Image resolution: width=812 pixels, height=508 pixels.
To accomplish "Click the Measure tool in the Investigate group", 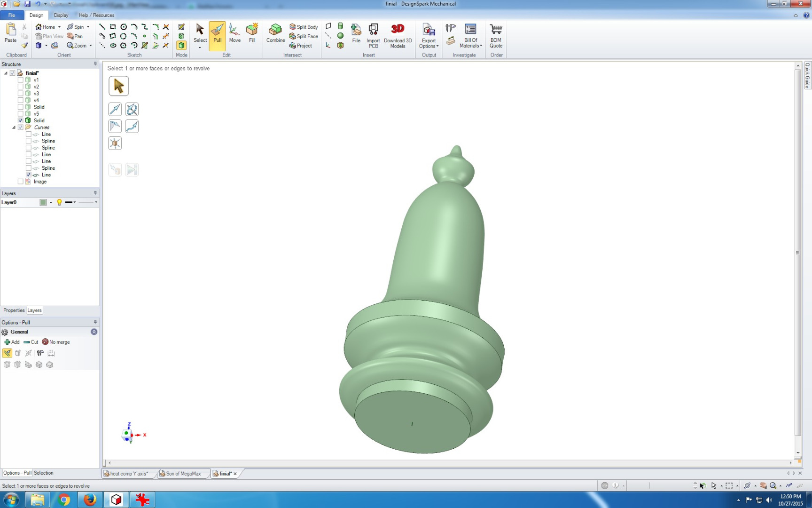I will [451, 28].
